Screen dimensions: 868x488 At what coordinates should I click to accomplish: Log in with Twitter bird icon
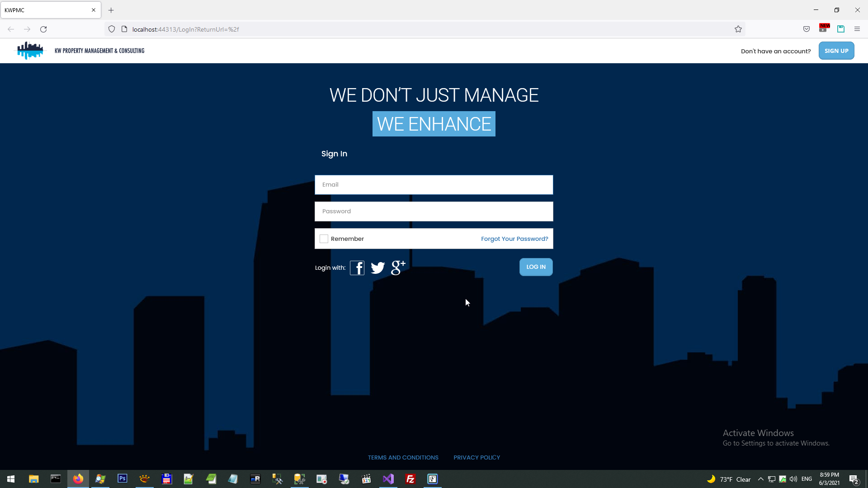[377, 268]
